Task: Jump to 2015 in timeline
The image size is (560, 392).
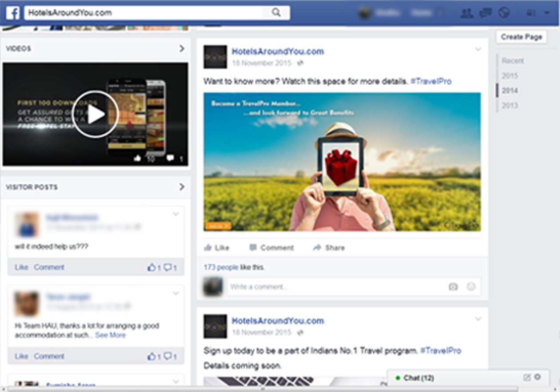Action: pos(510,76)
